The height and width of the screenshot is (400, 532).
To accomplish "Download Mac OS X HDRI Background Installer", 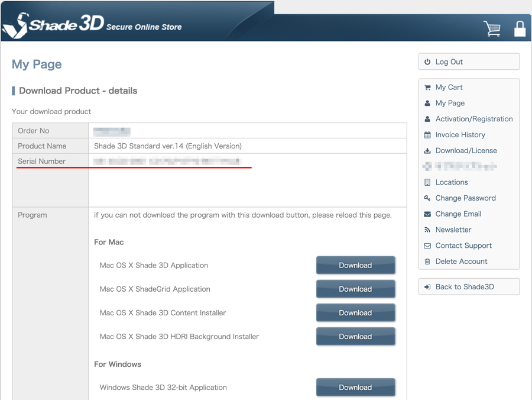I will coord(356,337).
